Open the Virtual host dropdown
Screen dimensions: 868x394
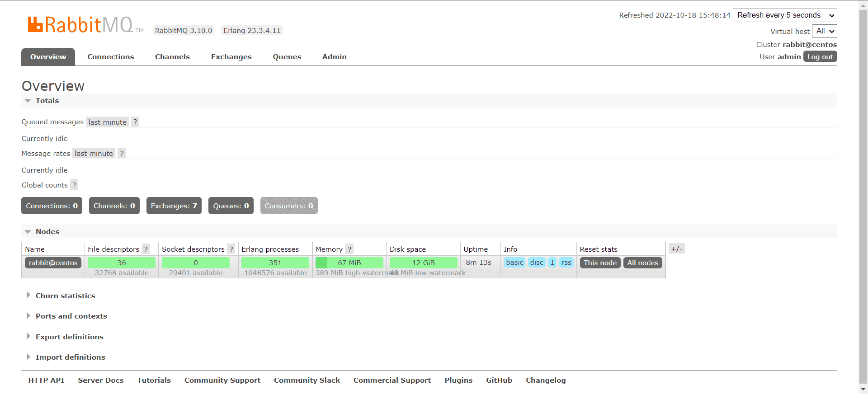coord(825,31)
